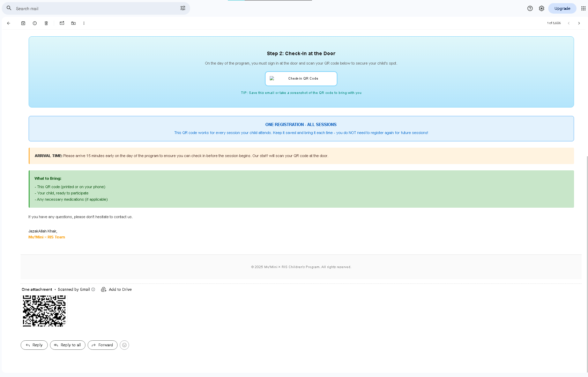The image size is (588, 377).
Task: Forward this email
Action: click(102, 345)
